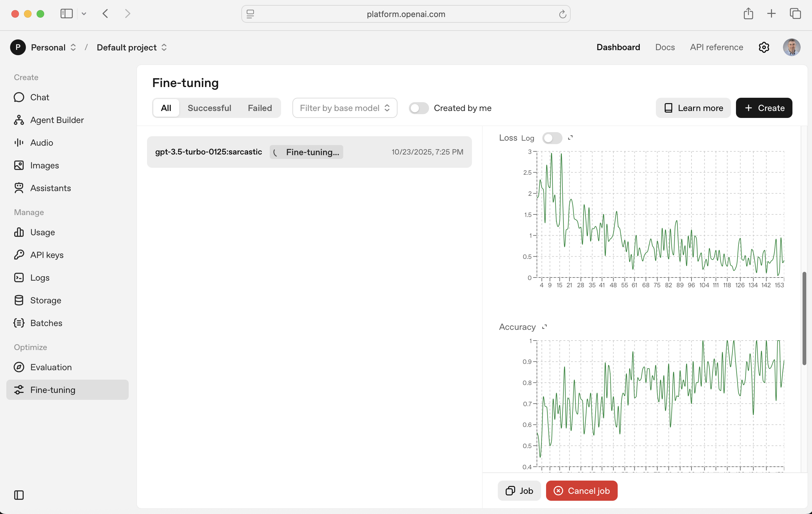Go to the Batches section
Image resolution: width=812 pixels, height=514 pixels.
(x=46, y=323)
